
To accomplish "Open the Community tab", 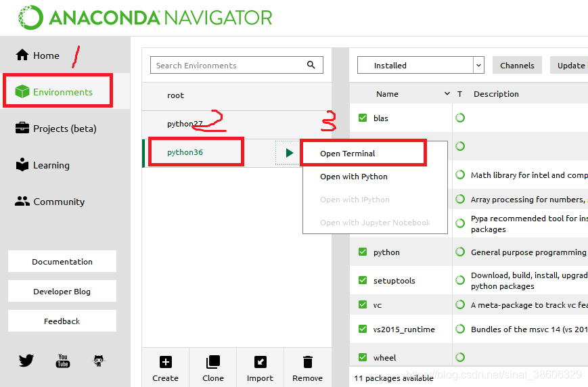I will click(x=50, y=202).
